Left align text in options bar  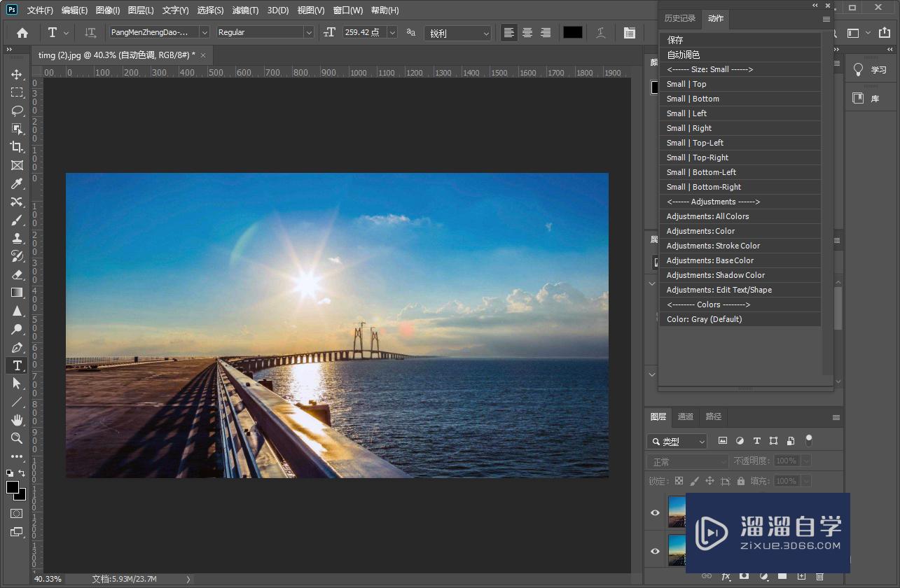click(x=509, y=32)
